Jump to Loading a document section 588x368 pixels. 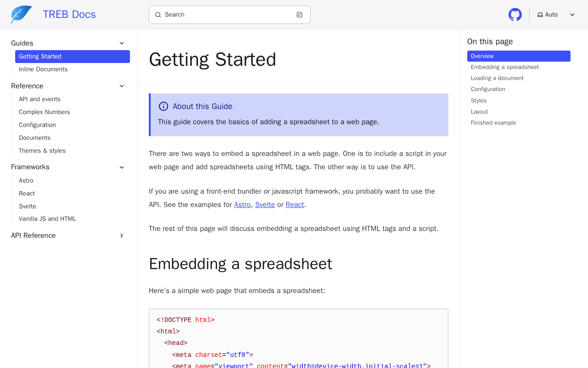coord(497,78)
